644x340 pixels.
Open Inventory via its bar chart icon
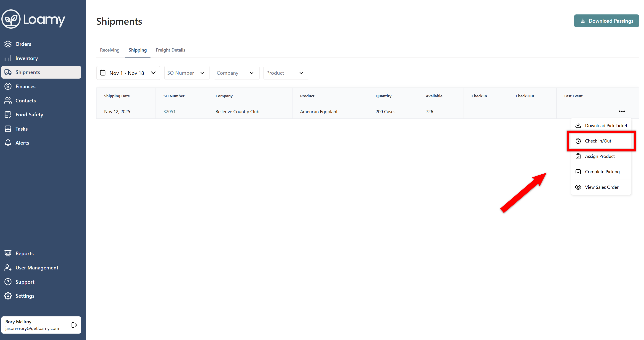coord(8,58)
